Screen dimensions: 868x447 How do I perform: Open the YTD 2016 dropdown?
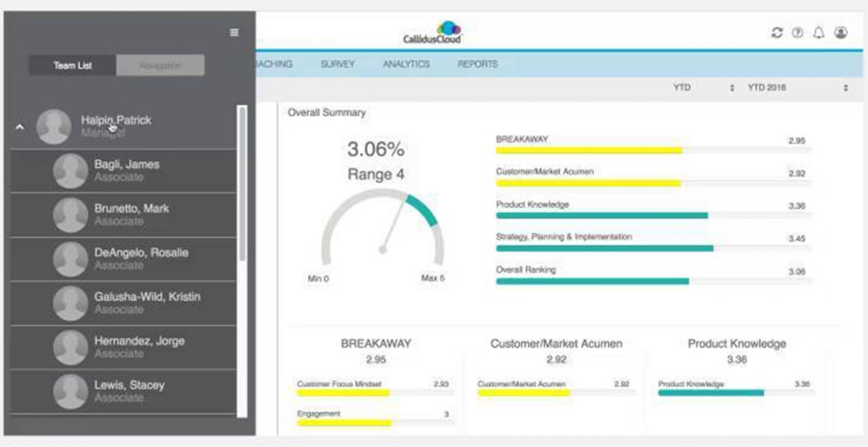point(786,87)
